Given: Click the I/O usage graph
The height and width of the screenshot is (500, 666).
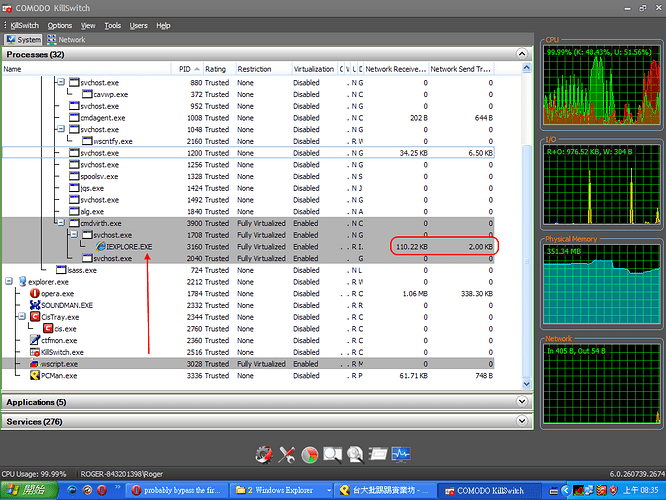Looking at the screenshot, I should pyautogui.click(x=602, y=184).
